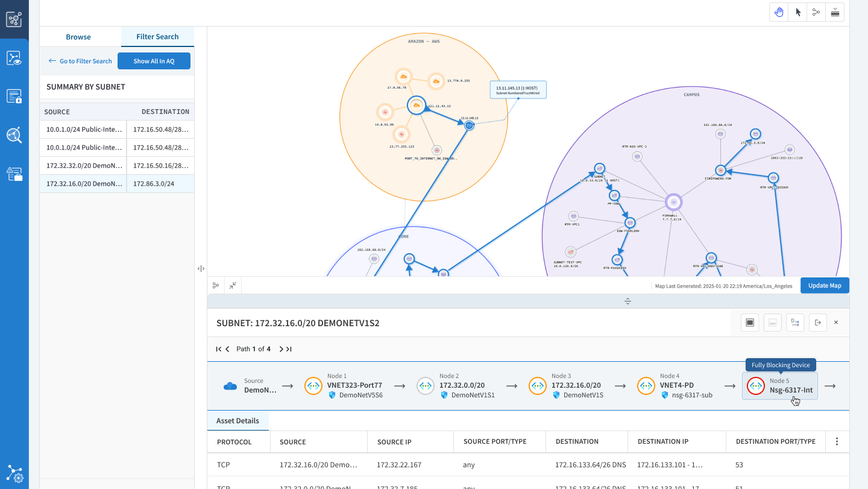The height and width of the screenshot is (489, 868).
Task: Open the map legend collapse dropdown
Action: coord(835,12)
